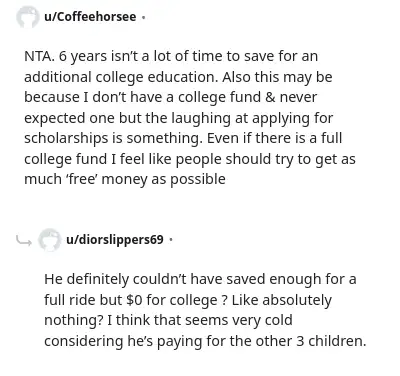Click the u/diorslippers69 avatar icon

49,239
